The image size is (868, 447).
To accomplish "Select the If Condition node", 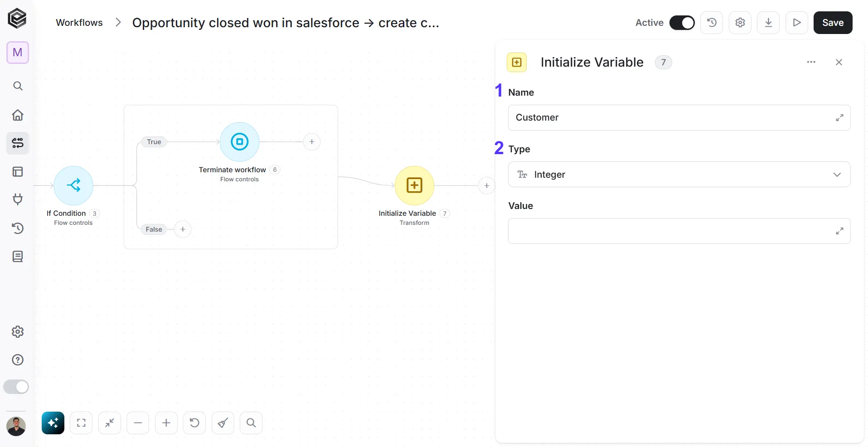I will [x=73, y=185].
